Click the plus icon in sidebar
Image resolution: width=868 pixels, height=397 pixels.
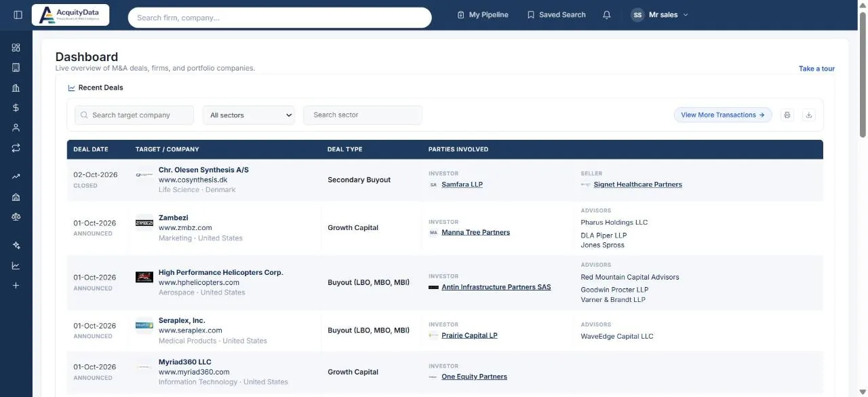pos(16,286)
